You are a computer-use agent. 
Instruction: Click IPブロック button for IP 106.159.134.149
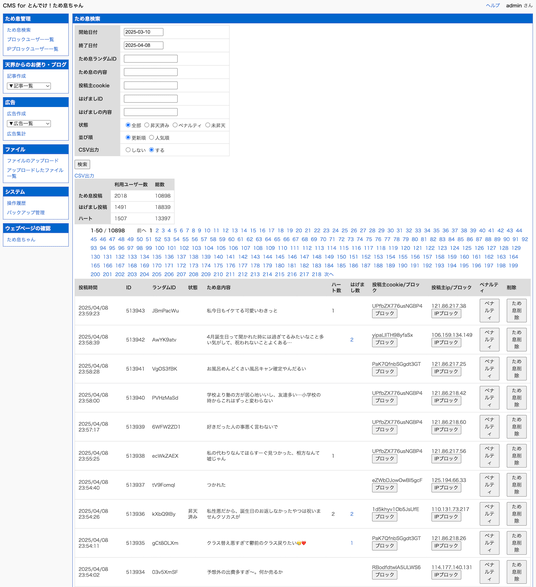click(x=446, y=343)
